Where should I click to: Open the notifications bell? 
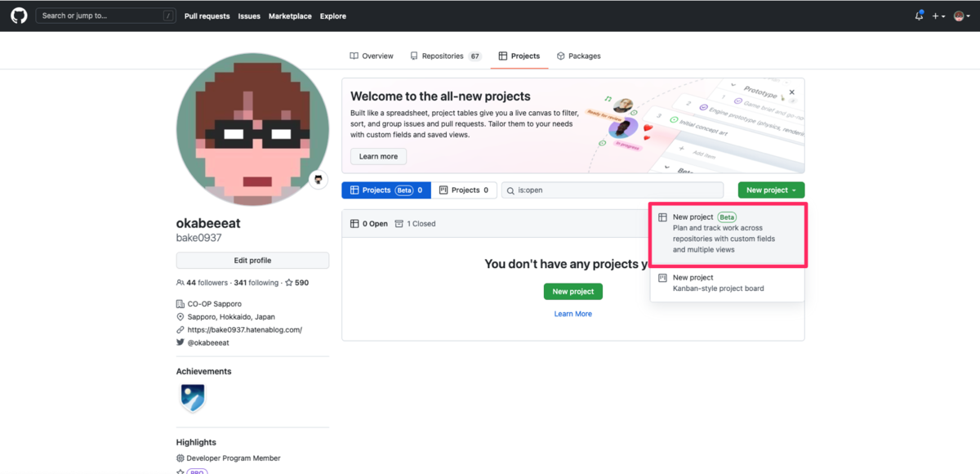tap(919, 16)
